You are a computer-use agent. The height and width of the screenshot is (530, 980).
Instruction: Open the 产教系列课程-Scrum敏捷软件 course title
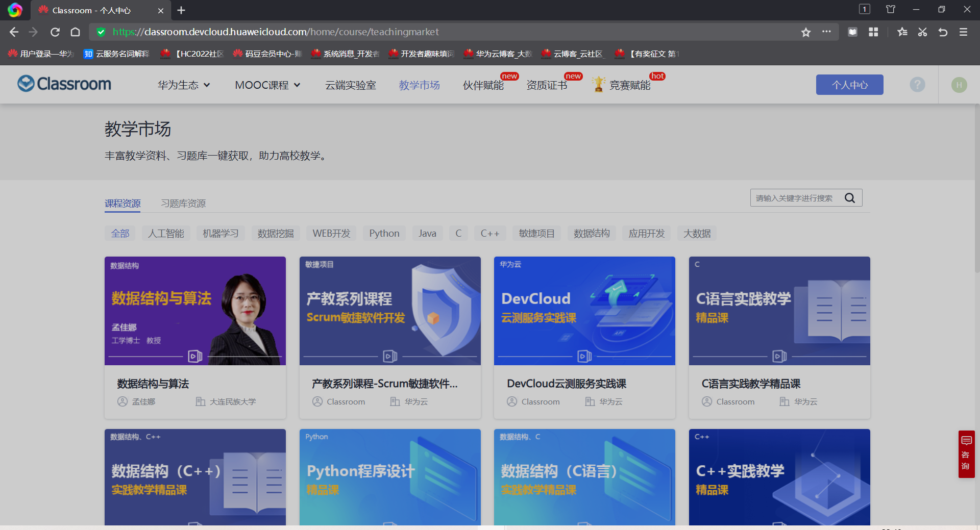click(x=385, y=384)
